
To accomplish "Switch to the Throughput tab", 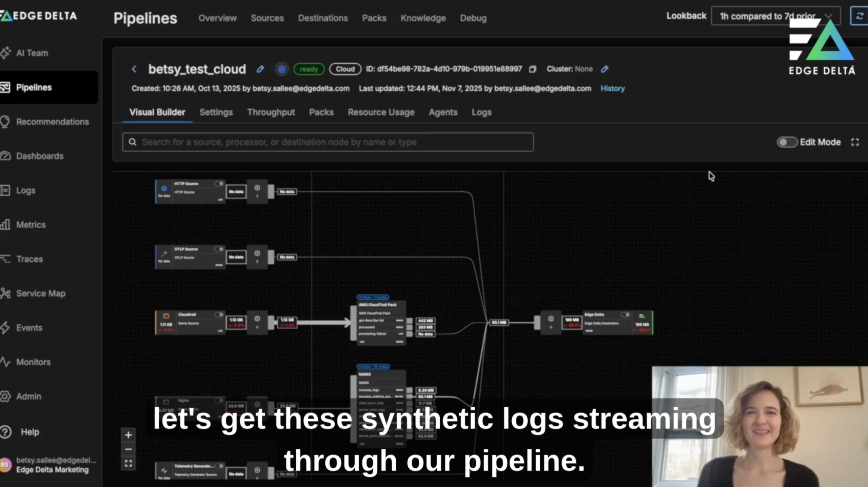I will (x=271, y=112).
